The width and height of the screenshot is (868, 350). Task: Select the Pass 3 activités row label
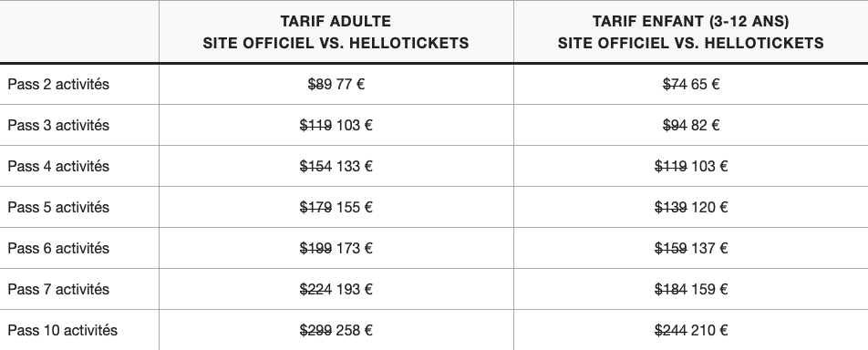(58, 125)
